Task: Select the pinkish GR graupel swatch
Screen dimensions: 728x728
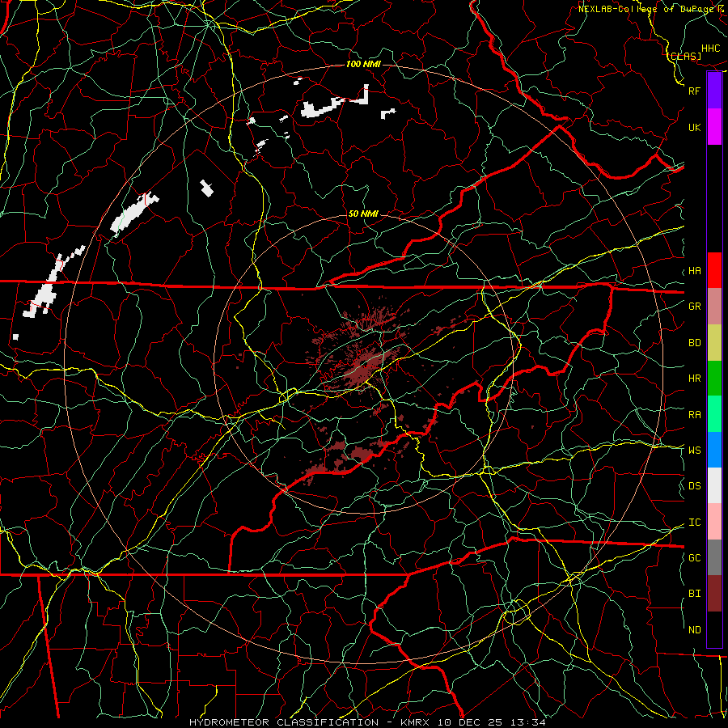Action: coord(714,306)
